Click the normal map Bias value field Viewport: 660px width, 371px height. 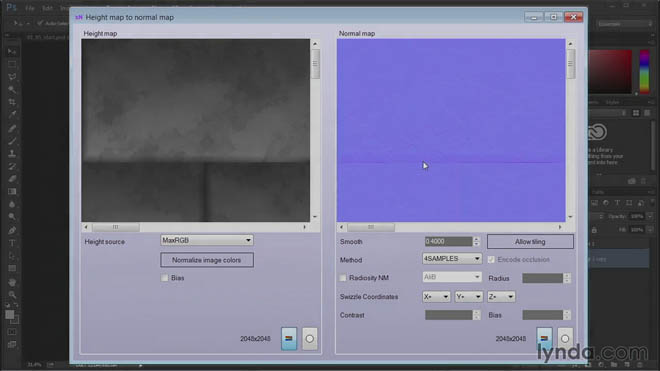[x=543, y=315]
